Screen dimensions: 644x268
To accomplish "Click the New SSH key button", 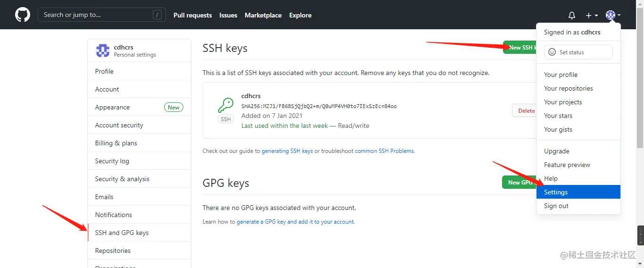I will [x=520, y=47].
